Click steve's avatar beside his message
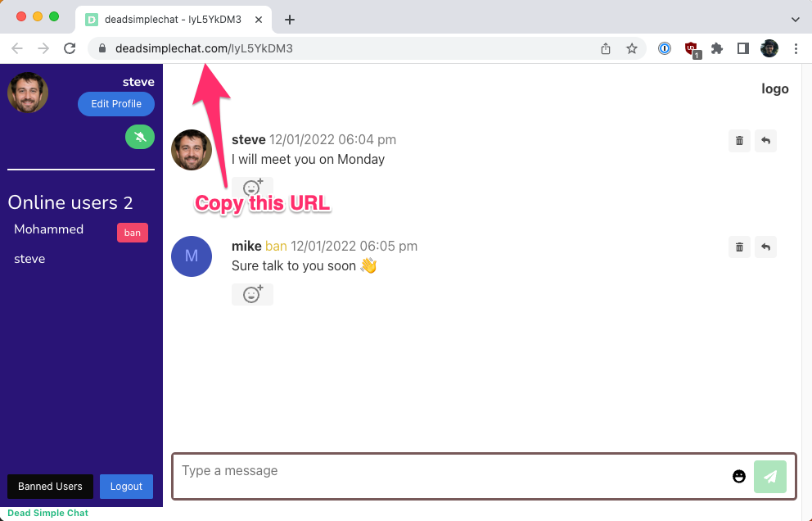 coord(191,150)
